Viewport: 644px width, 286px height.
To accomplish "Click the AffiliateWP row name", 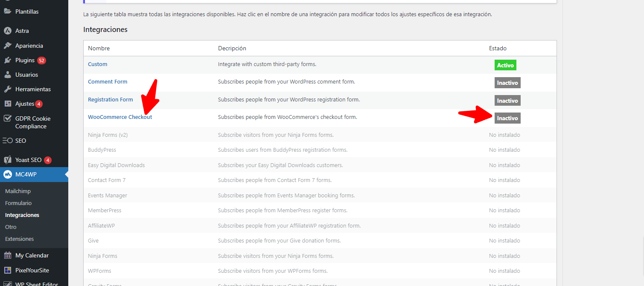I will pos(102,225).
